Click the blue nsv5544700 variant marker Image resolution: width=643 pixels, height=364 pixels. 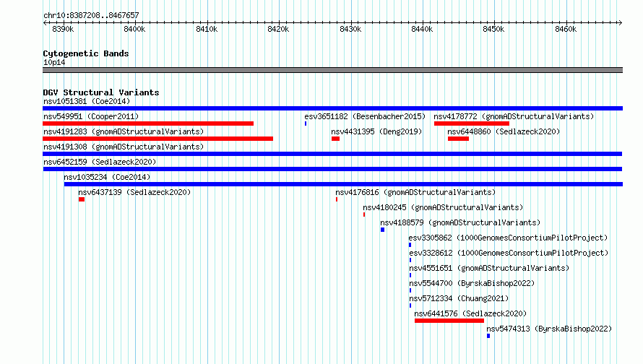(x=410, y=290)
